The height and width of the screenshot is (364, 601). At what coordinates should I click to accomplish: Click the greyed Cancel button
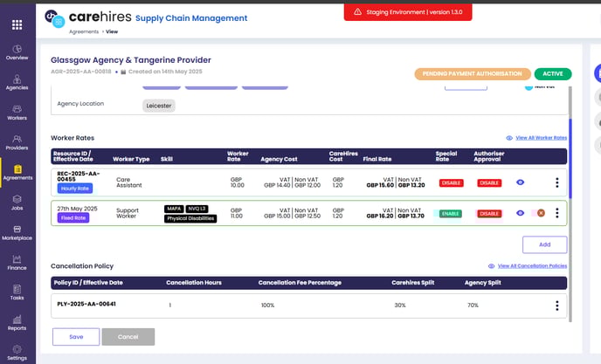[x=128, y=337]
